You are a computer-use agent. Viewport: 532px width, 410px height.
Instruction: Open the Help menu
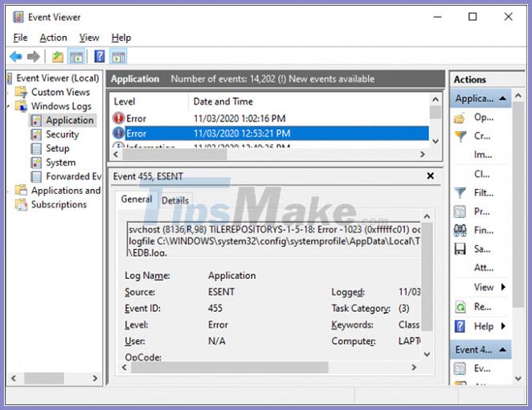pos(121,38)
